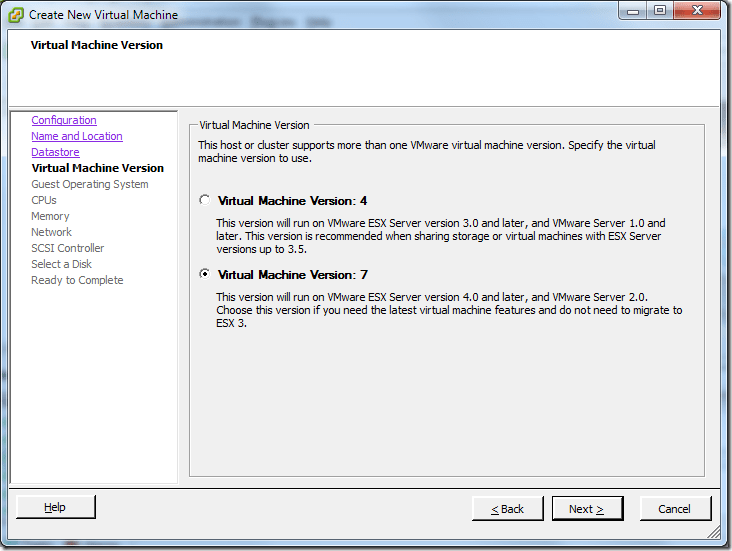732x551 pixels.
Task: Select Virtual Machine Version: 4 radio button
Action: tap(204, 200)
